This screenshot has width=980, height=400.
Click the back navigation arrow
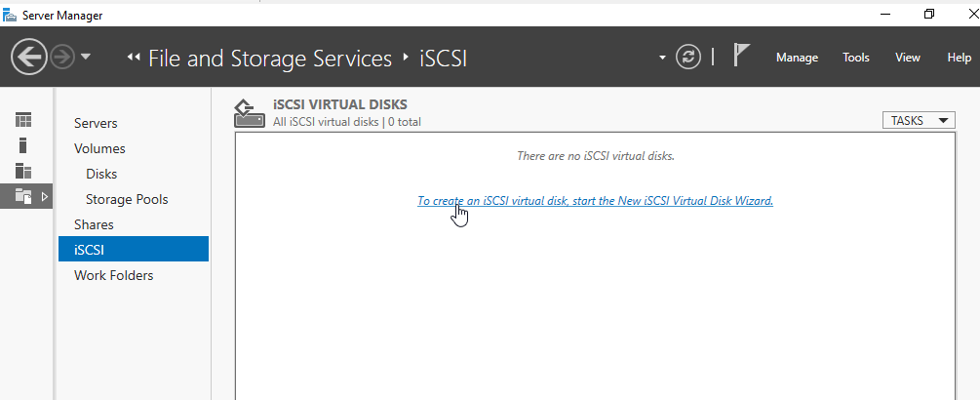[28, 58]
